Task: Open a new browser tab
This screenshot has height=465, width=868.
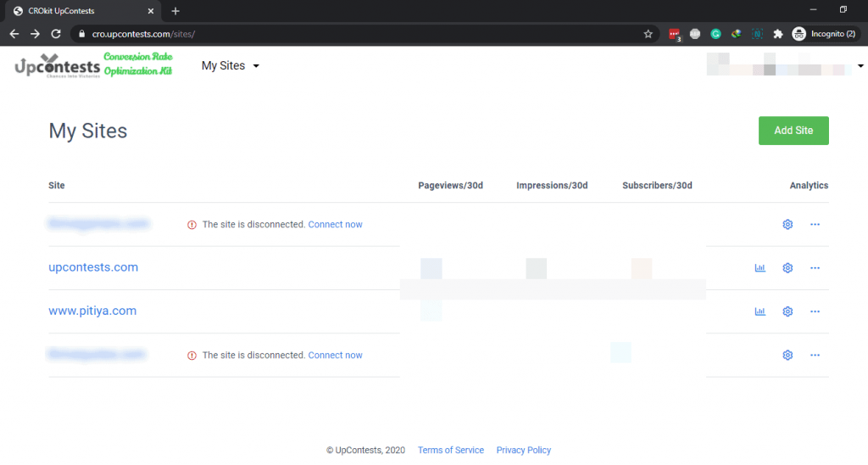Action: 175,11
